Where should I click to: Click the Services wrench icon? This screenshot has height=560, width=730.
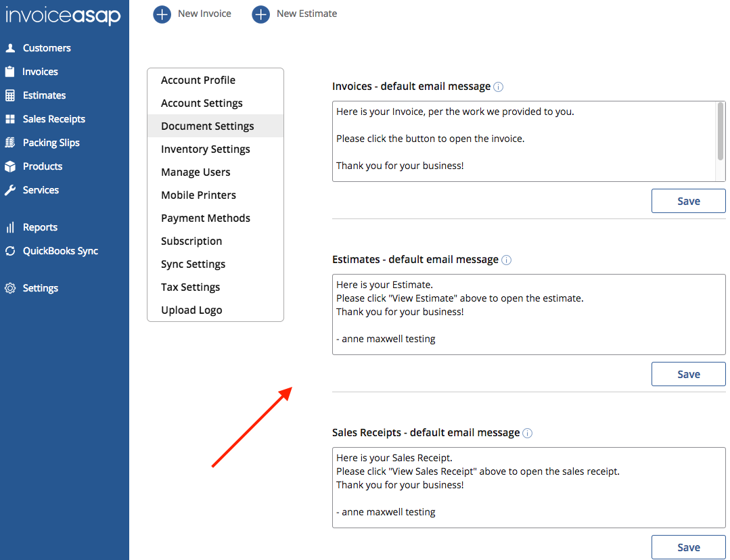click(x=10, y=190)
